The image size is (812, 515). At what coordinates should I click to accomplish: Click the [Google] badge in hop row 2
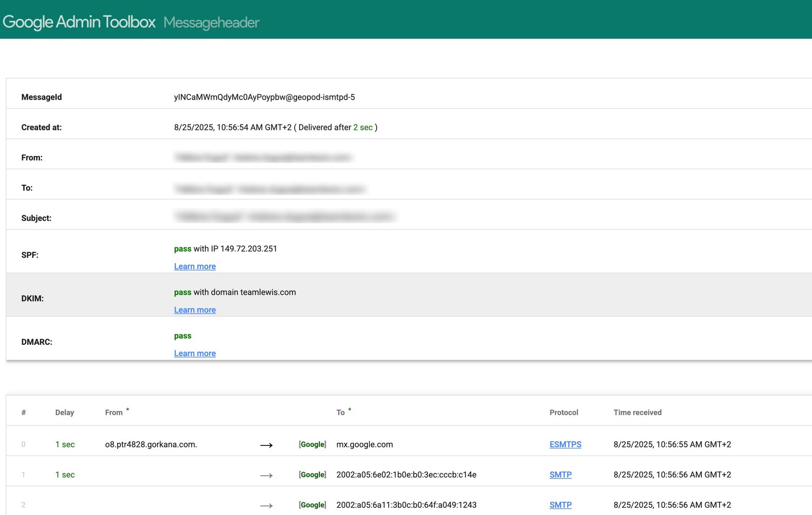pos(313,505)
